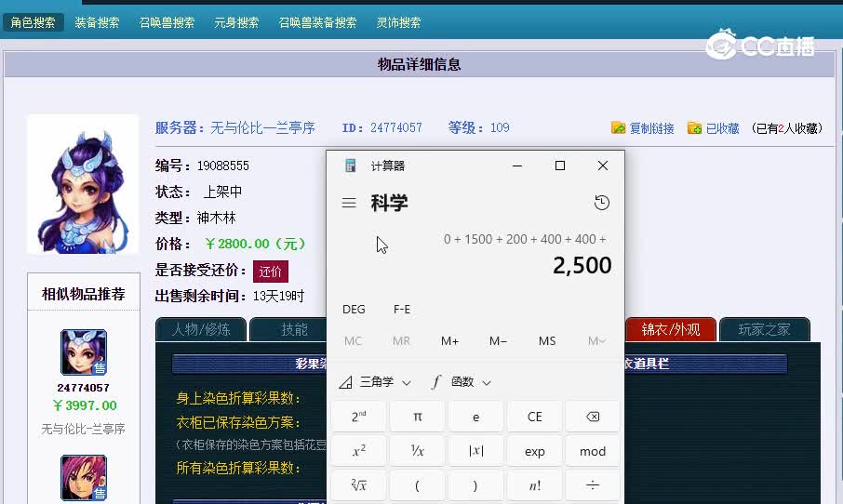Click the MR memory recall button
Viewport: 843px width, 504px height.
click(x=401, y=340)
